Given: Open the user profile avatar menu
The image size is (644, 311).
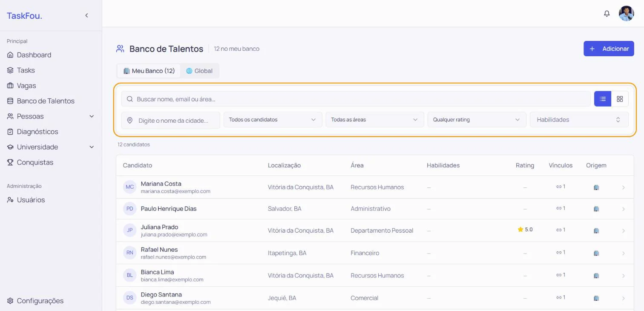Looking at the screenshot, I should tap(626, 14).
